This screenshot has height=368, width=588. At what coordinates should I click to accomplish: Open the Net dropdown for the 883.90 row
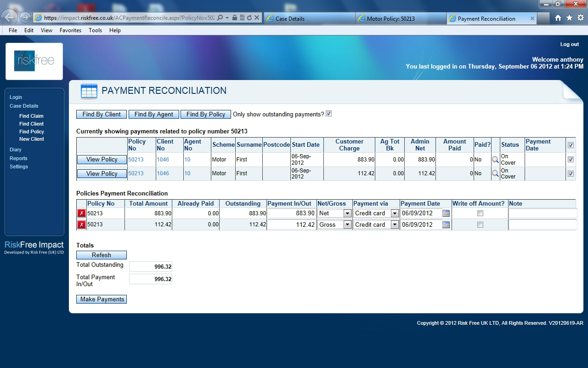[334, 213]
